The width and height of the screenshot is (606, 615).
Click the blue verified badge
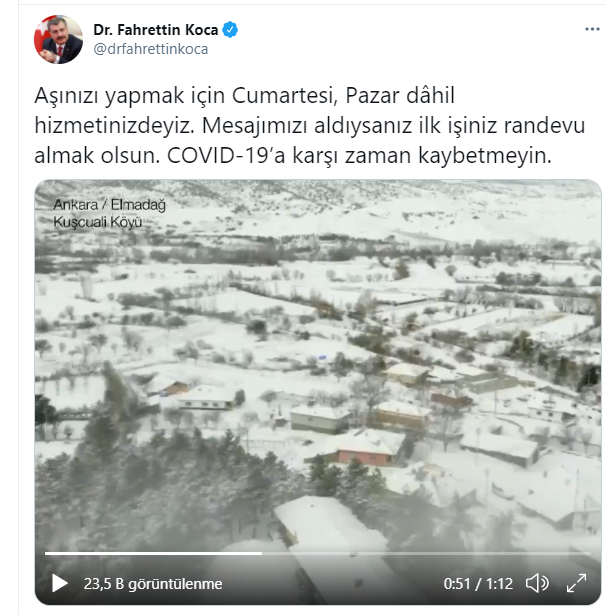230,30
